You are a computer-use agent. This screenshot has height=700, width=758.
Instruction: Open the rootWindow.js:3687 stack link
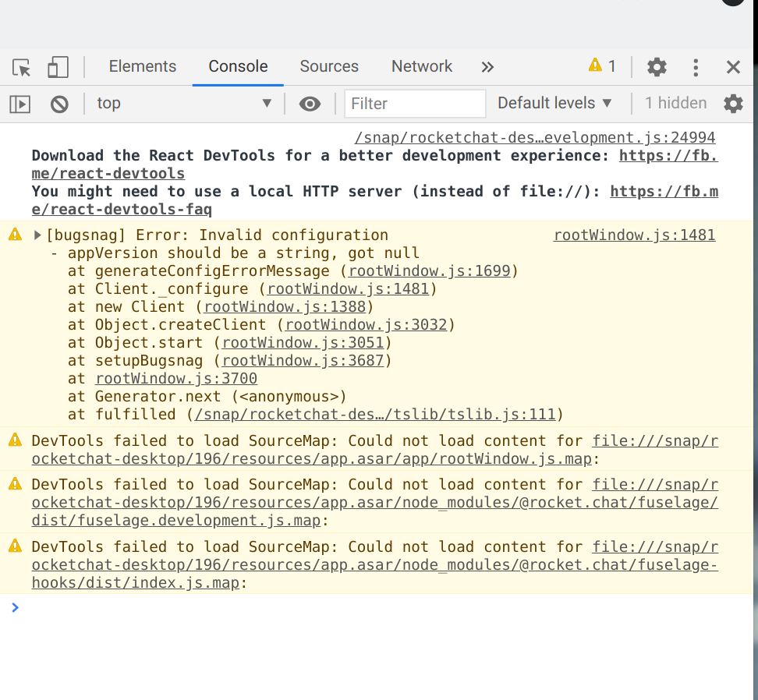pyautogui.click(x=303, y=360)
